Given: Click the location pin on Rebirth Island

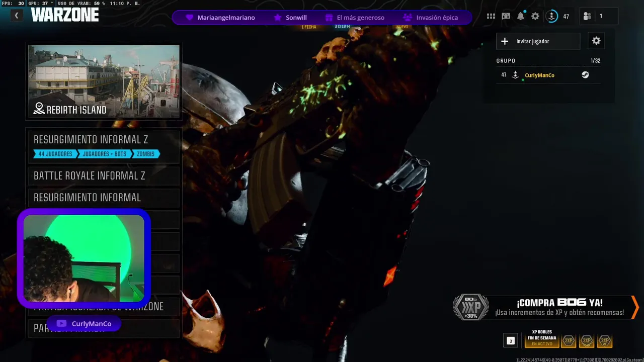Looking at the screenshot, I should coord(39,109).
